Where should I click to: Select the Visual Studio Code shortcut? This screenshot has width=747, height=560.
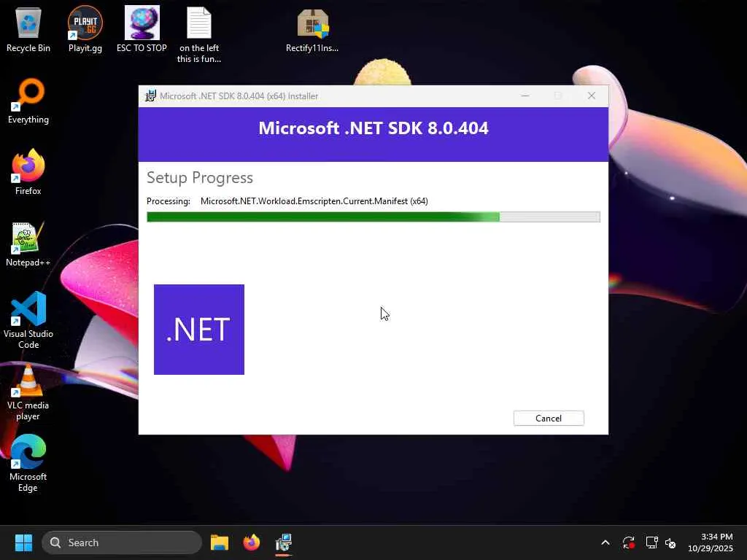[x=28, y=320]
